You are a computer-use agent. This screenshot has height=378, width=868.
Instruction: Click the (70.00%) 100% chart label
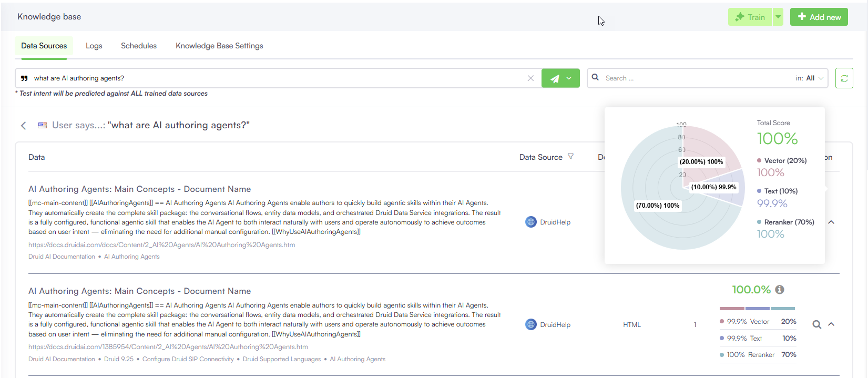coord(658,206)
